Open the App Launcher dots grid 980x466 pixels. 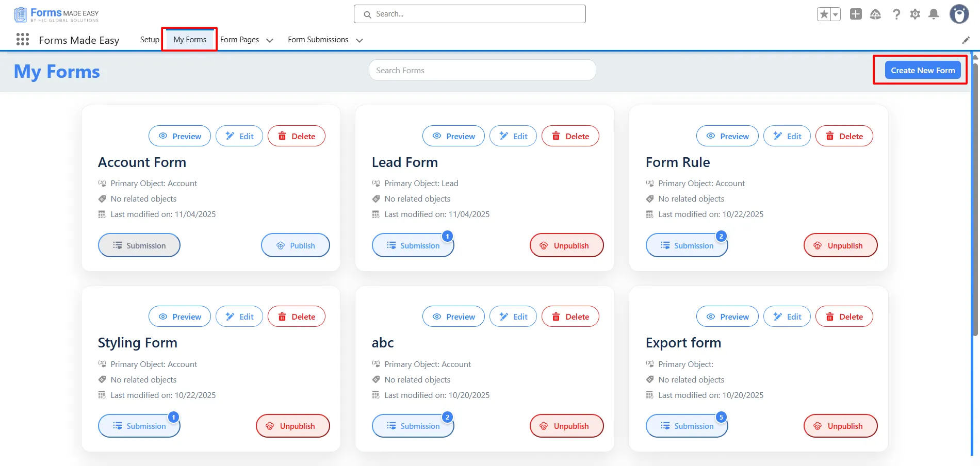(22, 40)
